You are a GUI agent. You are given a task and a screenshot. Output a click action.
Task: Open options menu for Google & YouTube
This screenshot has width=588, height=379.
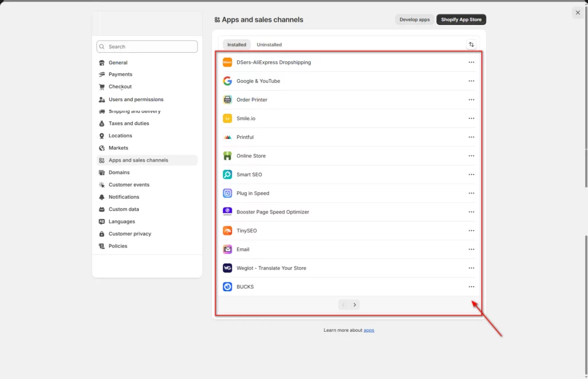pos(471,81)
